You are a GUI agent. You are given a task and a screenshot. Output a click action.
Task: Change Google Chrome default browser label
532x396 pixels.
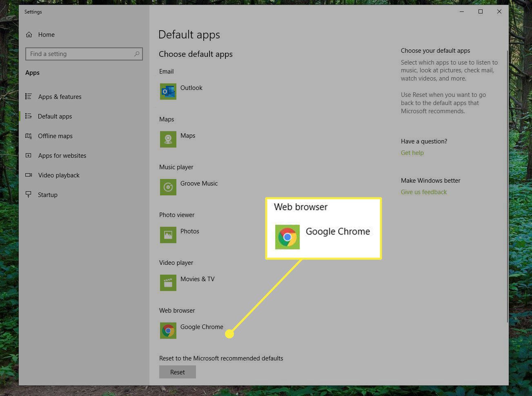202,327
